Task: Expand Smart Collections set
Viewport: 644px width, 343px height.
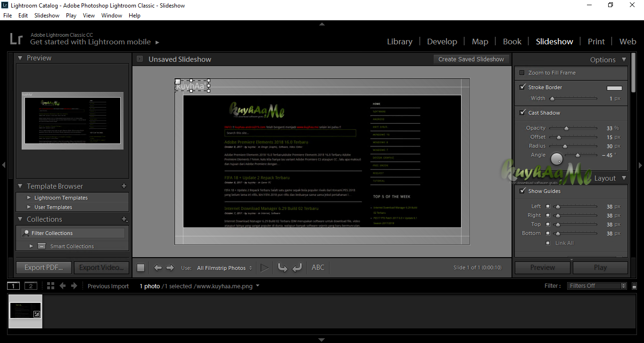Action: coord(31,246)
